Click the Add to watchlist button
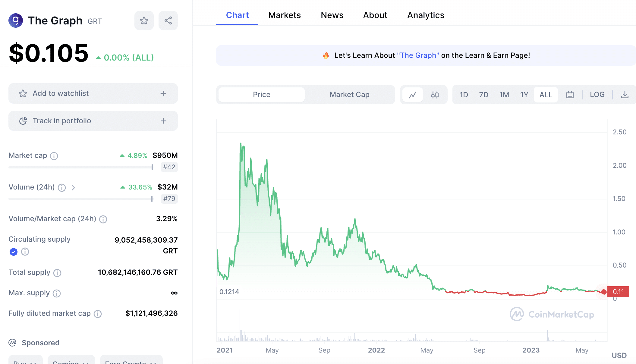Image resolution: width=636 pixels, height=364 pixels. pyautogui.click(x=93, y=93)
